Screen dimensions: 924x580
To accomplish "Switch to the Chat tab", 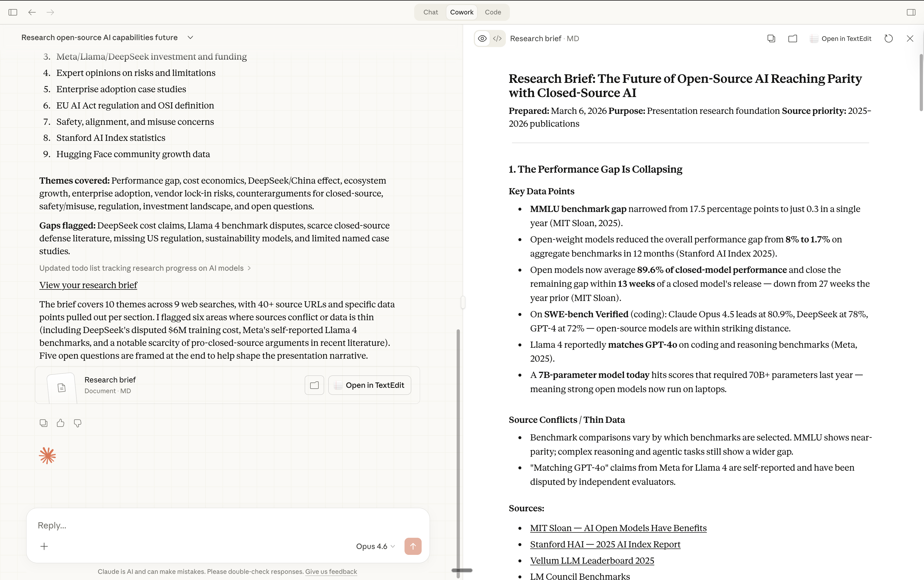I will click(x=430, y=12).
